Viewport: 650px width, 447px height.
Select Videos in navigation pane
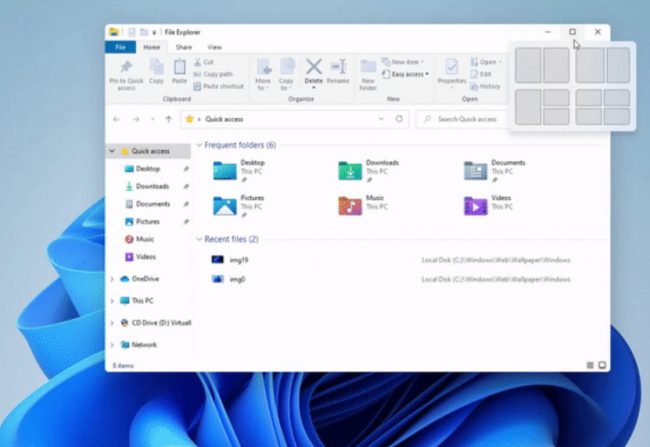pos(146,257)
